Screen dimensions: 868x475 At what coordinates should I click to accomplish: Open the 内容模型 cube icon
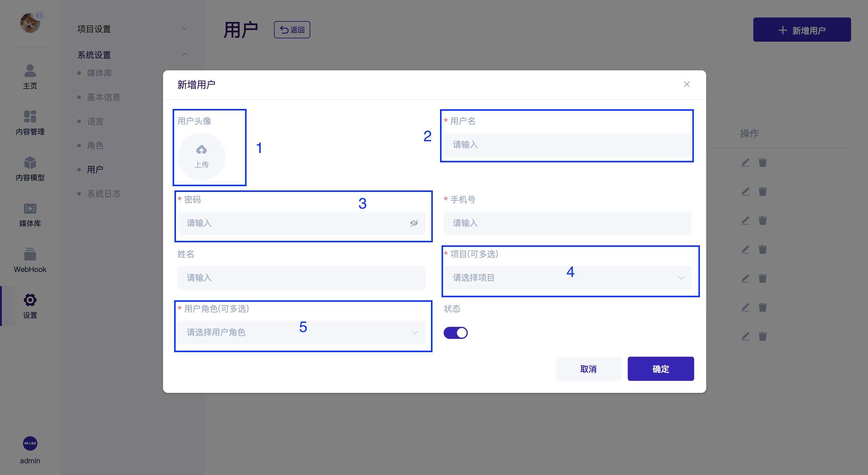30,163
